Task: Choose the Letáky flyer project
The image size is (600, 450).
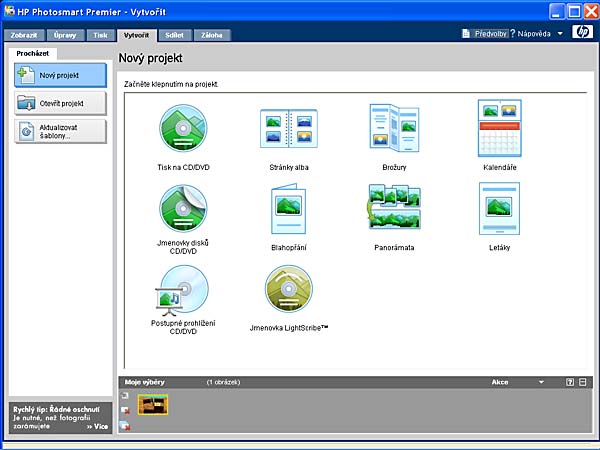Action: pyautogui.click(x=499, y=208)
